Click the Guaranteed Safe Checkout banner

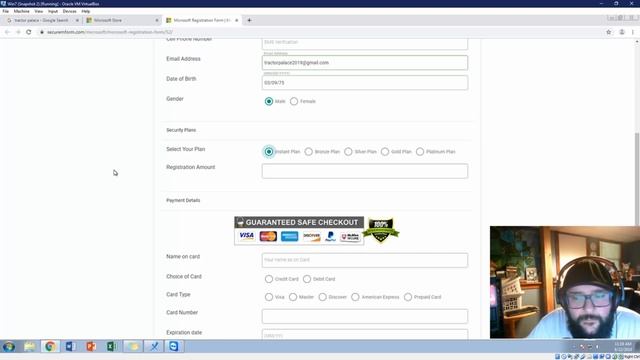[x=299, y=231]
